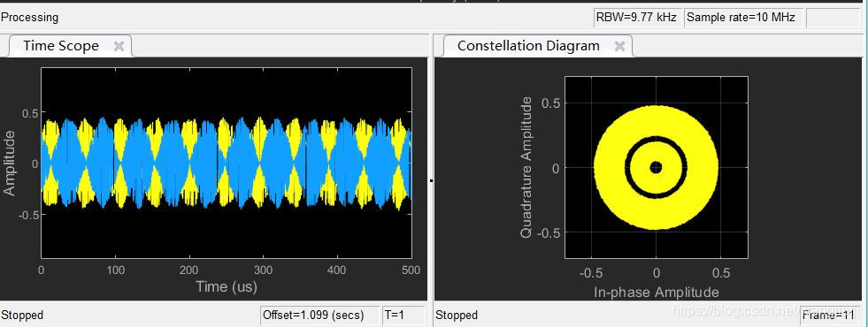The height and width of the screenshot is (327, 868).
Task: Switch to the Time Scope tab
Action: (70, 46)
